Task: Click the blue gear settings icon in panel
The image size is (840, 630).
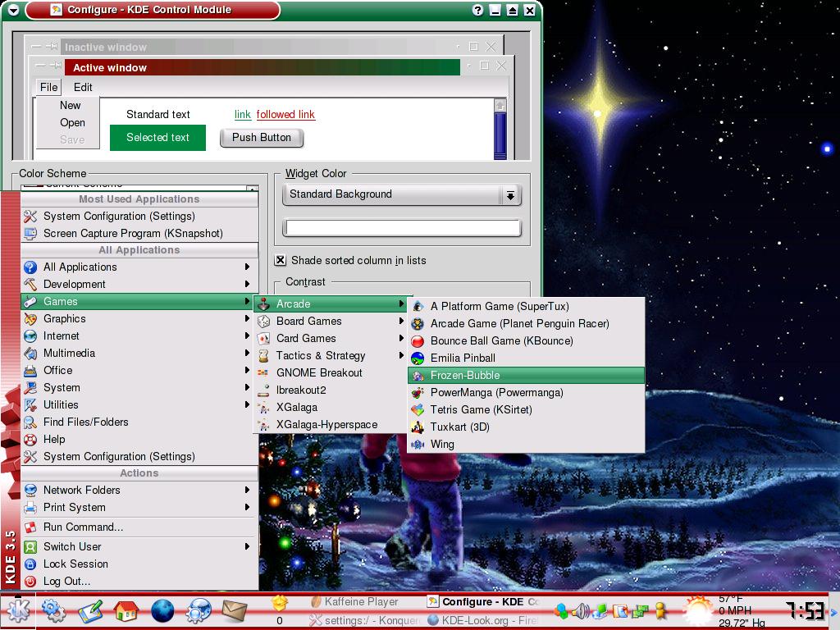Action: pos(53,611)
